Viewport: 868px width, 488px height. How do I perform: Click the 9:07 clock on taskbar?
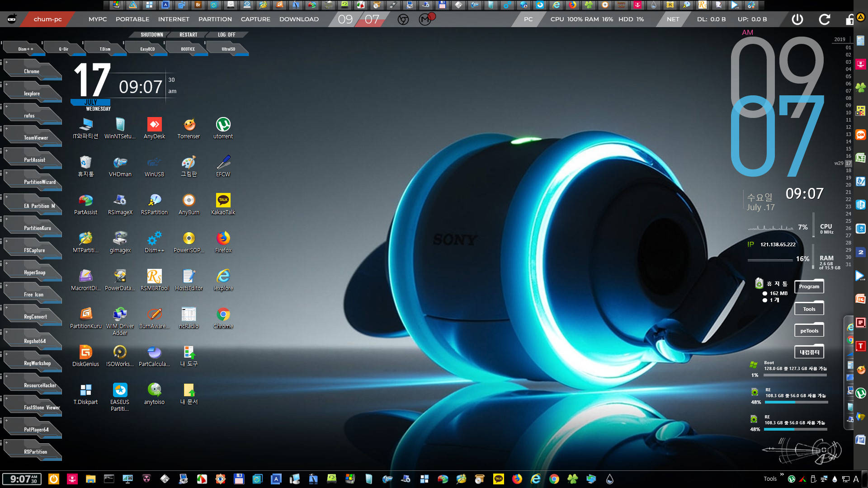pos(22,479)
